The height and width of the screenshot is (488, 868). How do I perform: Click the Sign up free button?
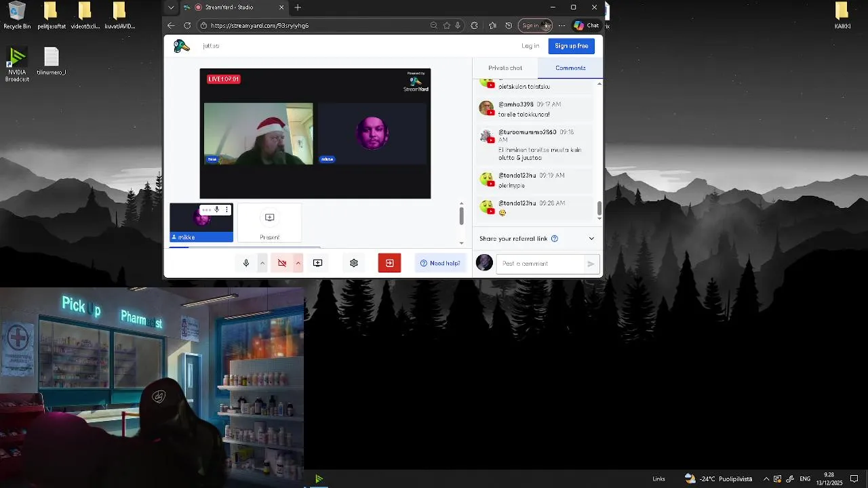click(572, 46)
